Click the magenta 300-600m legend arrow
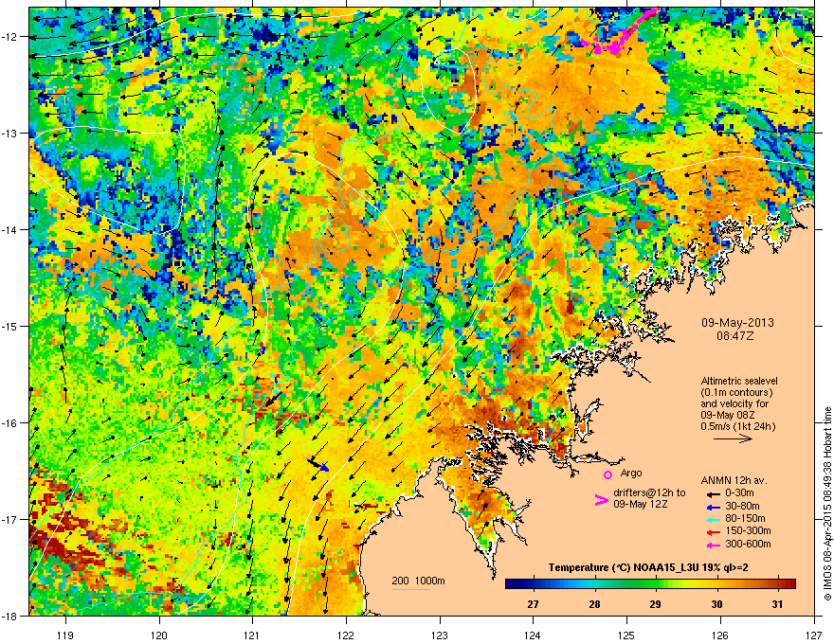The width and height of the screenshot is (834, 644). pos(715,545)
